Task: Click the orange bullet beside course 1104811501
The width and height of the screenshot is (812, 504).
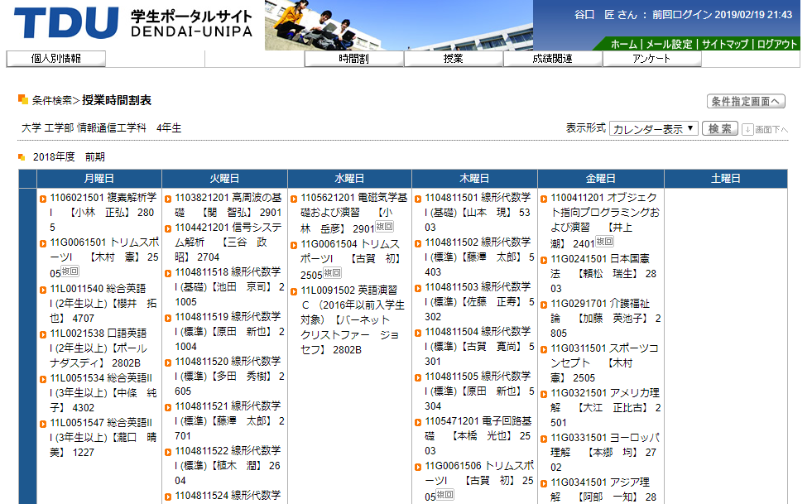Action: [418, 199]
